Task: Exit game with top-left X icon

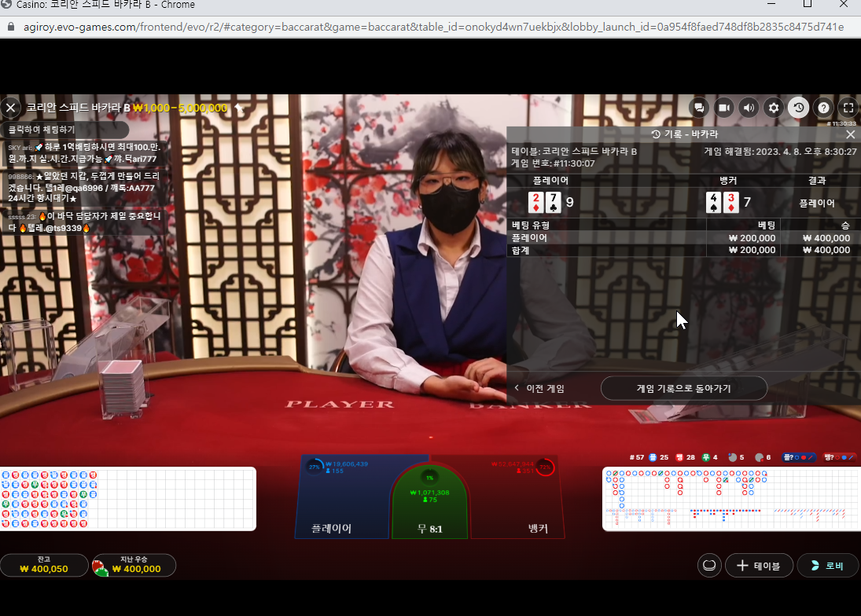Action: (10, 108)
